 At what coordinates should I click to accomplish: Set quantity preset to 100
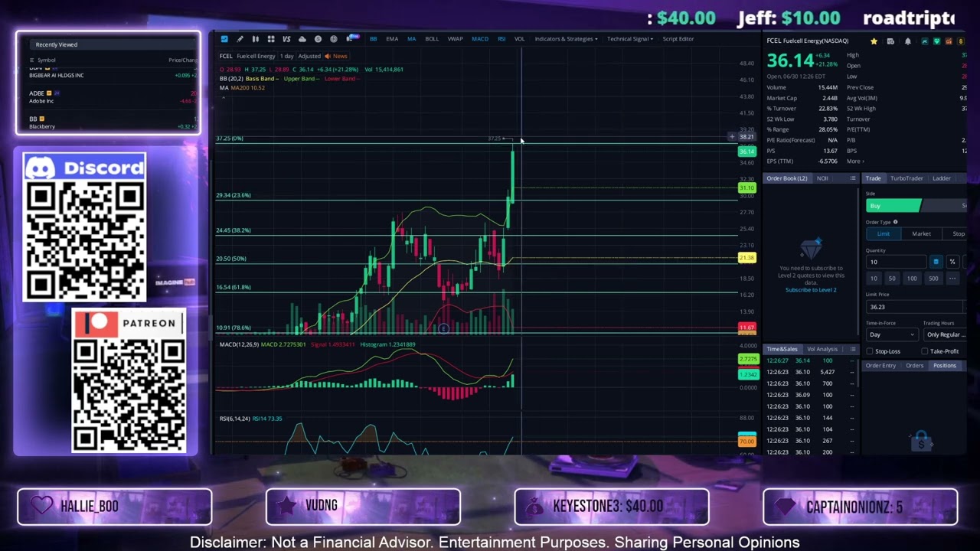click(x=911, y=279)
